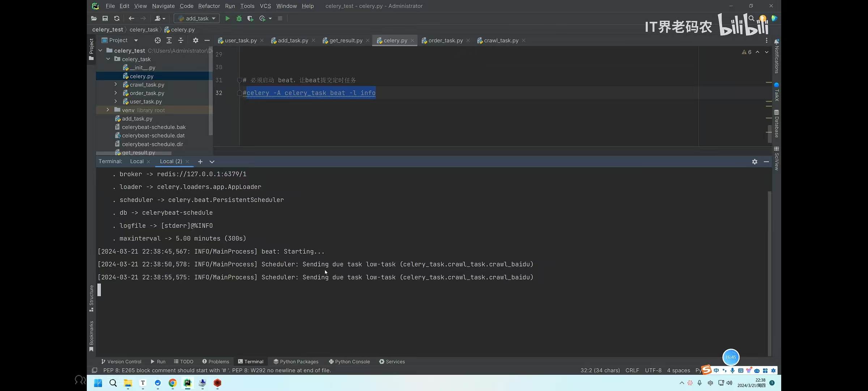Expand the venv library root folder
868x391 pixels.
click(108, 110)
